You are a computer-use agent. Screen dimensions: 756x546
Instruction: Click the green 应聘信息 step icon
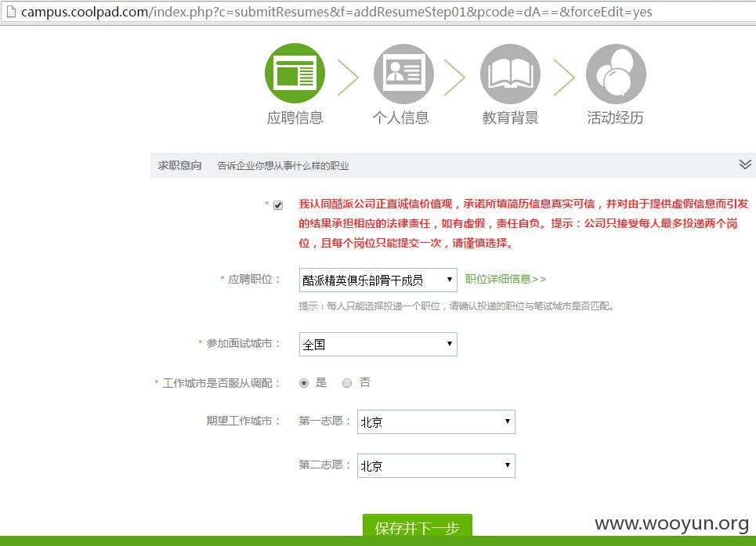295,74
